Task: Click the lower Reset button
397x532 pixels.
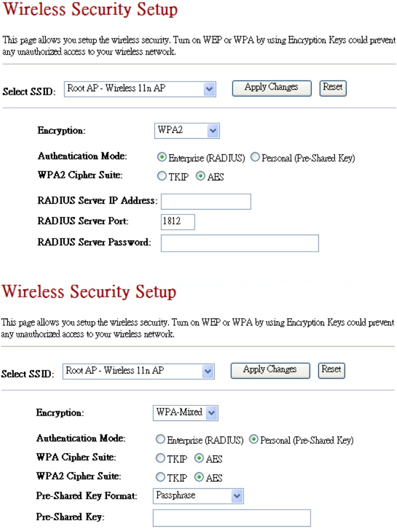Action: (x=331, y=371)
